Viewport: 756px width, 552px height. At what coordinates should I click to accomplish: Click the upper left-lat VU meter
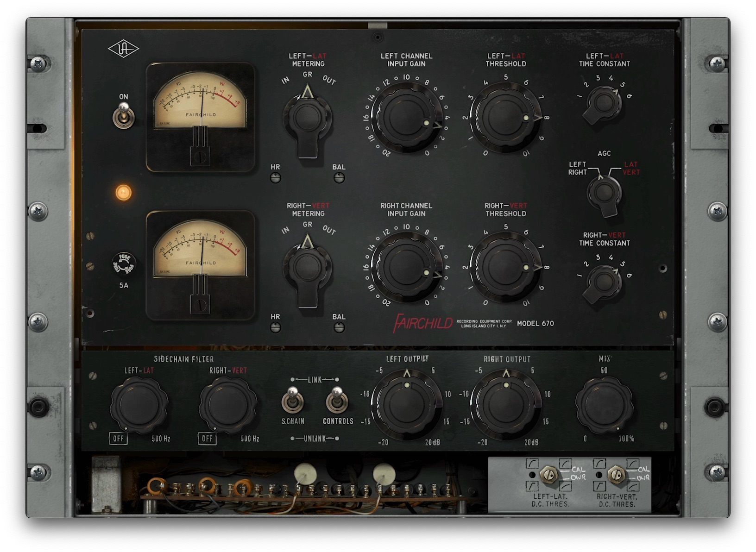[x=200, y=117]
